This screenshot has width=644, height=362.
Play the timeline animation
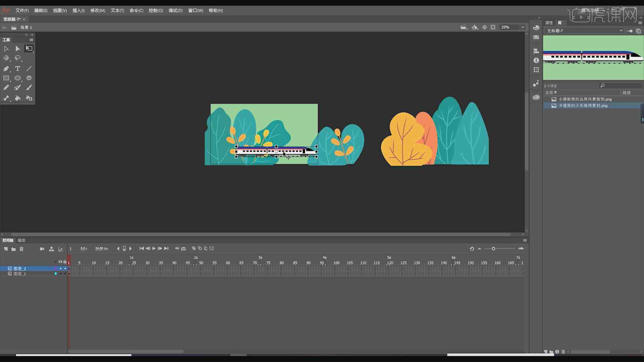click(x=154, y=248)
